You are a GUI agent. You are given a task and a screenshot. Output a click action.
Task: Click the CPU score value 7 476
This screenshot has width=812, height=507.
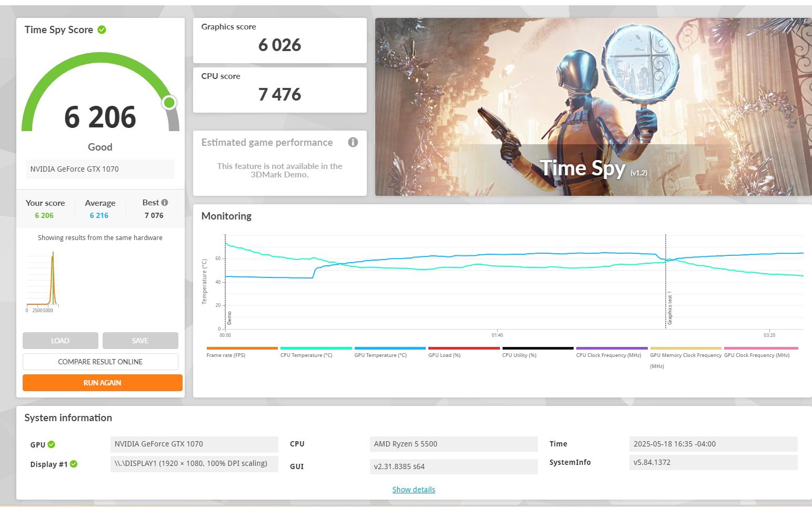(280, 95)
